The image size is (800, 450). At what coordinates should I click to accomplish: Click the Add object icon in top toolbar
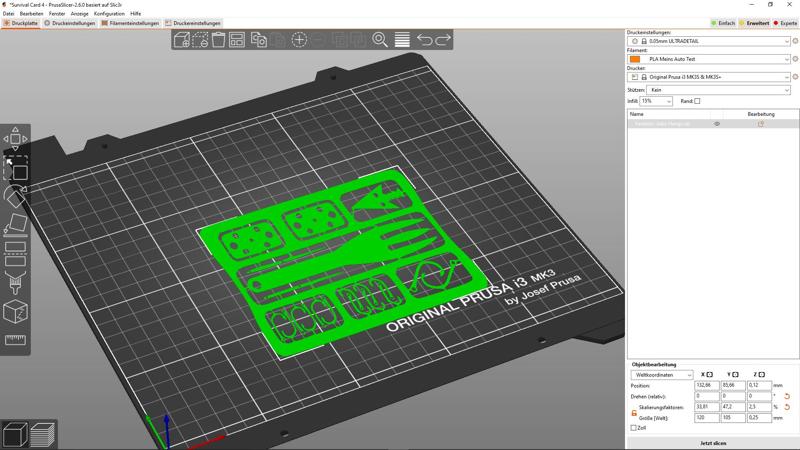coord(182,40)
